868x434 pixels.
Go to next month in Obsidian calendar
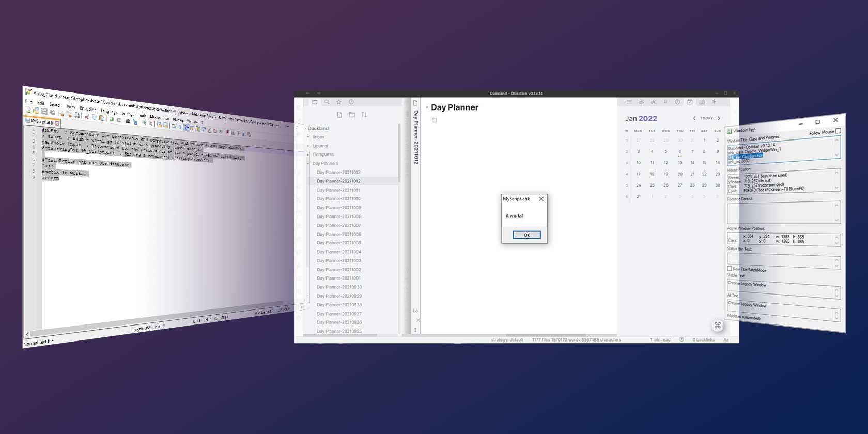coord(719,118)
